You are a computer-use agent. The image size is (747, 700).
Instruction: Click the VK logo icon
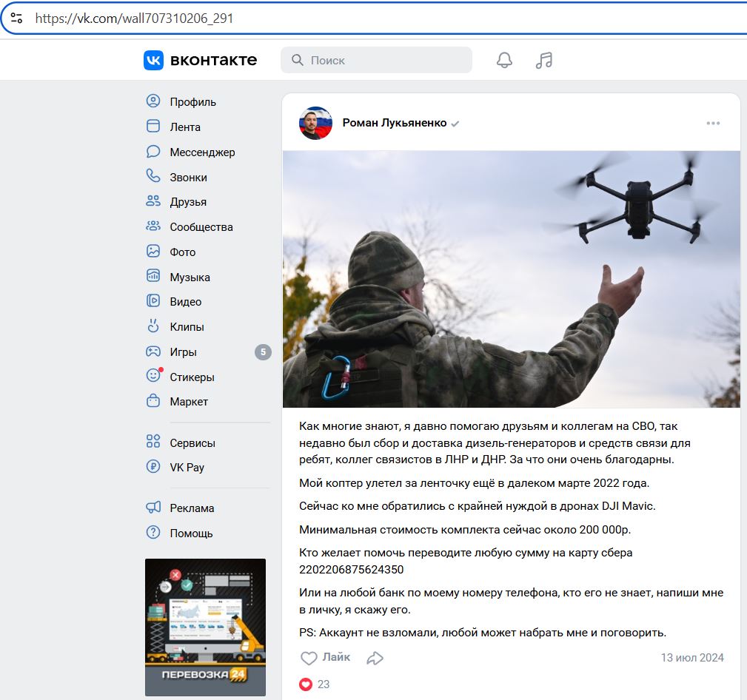click(153, 60)
